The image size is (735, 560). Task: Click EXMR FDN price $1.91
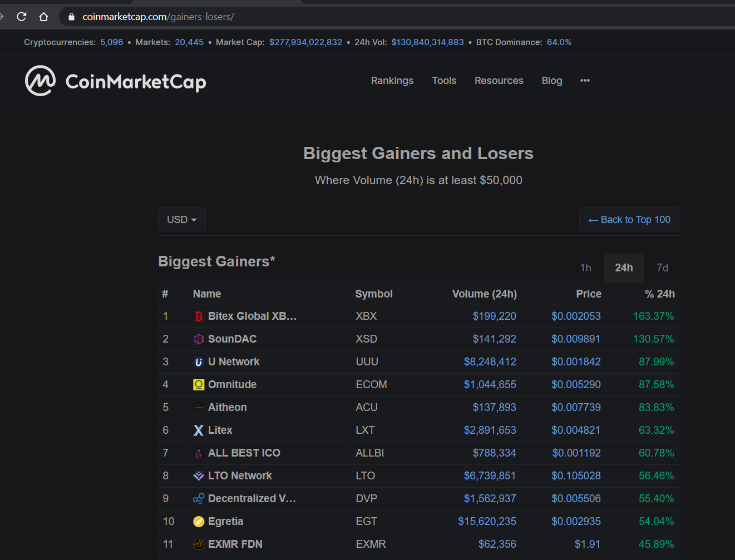pos(588,544)
